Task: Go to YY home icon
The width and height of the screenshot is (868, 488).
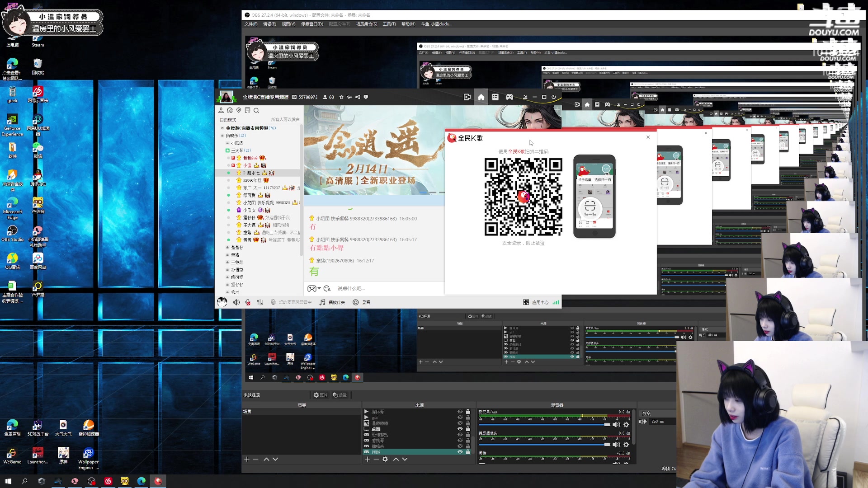Action: [481, 97]
